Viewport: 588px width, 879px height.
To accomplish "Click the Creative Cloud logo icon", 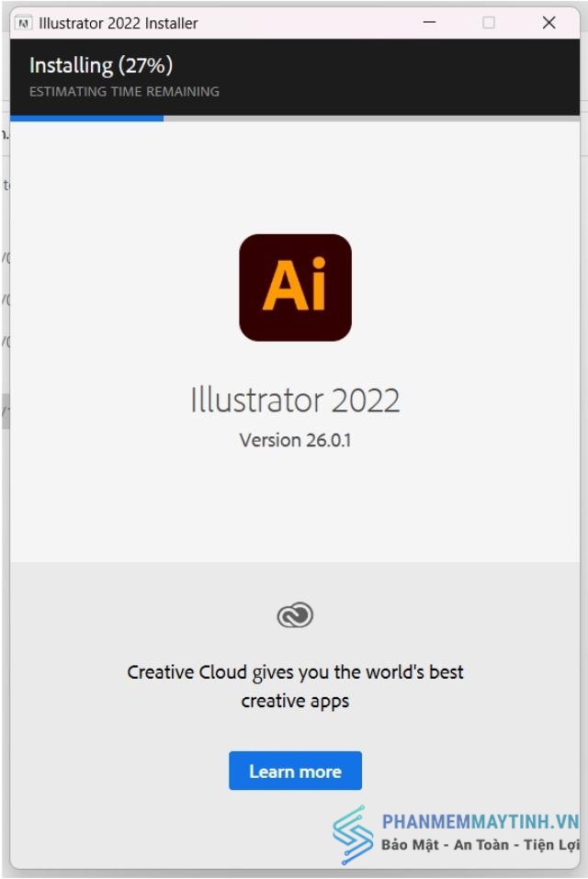I will [x=296, y=615].
